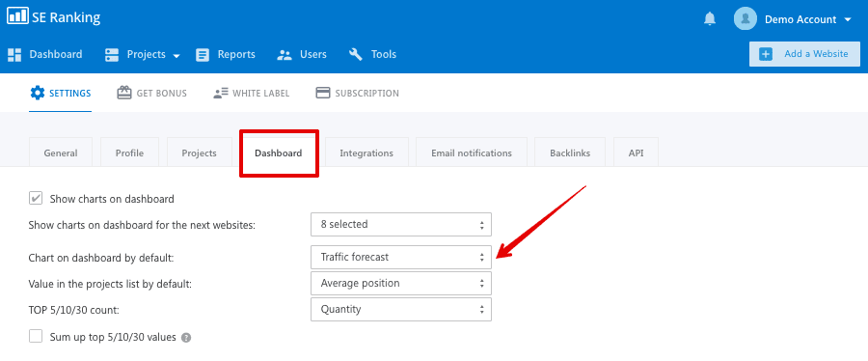Go to Reports in navigation

[236, 54]
